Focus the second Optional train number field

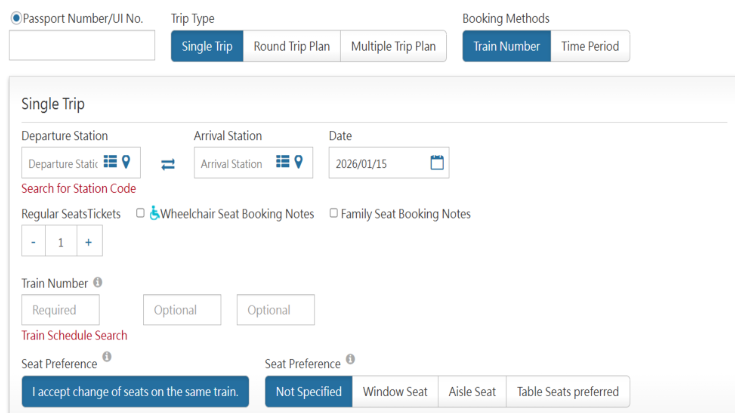[x=276, y=310]
